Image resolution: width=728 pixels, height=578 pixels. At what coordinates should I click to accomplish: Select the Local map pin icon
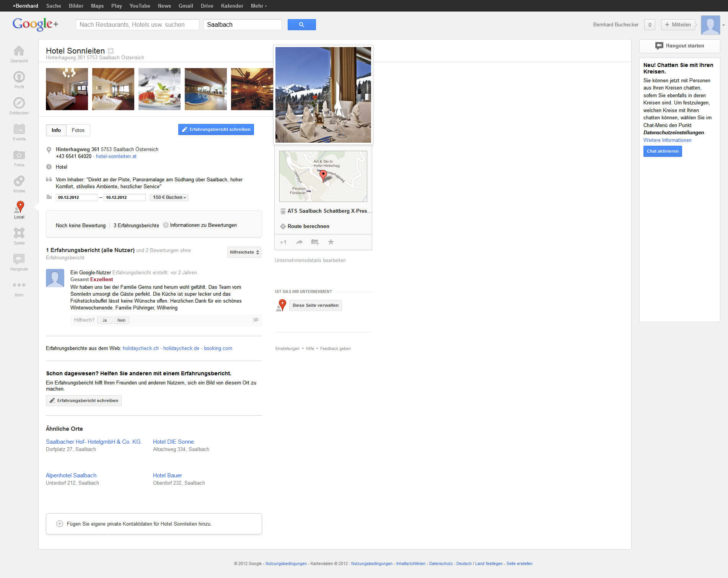point(19,207)
